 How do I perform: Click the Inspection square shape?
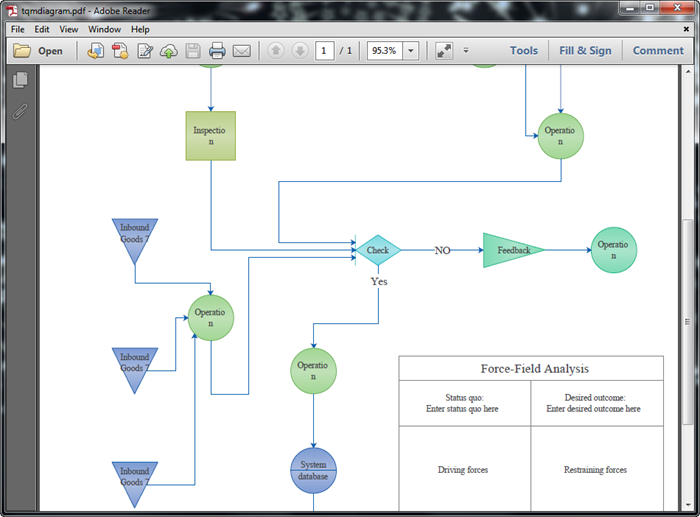(x=211, y=136)
